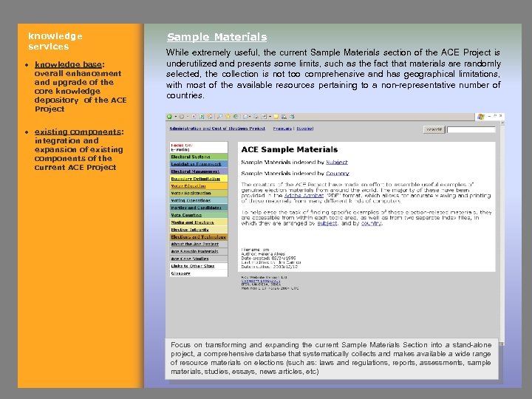This screenshot has width=532, height=399.
Task: Open the Forward button history dropdown arrow
Action: (x=188, y=117)
